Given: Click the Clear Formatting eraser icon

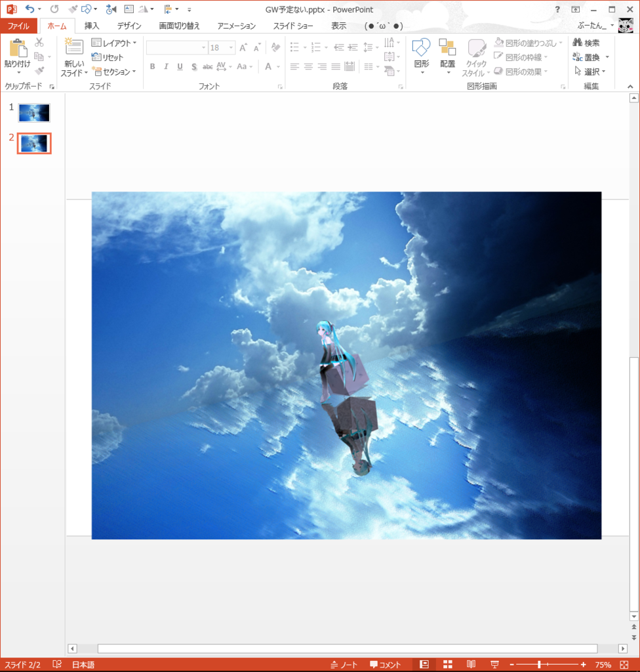Looking at the screenshot, I should (x=275, y=47).
